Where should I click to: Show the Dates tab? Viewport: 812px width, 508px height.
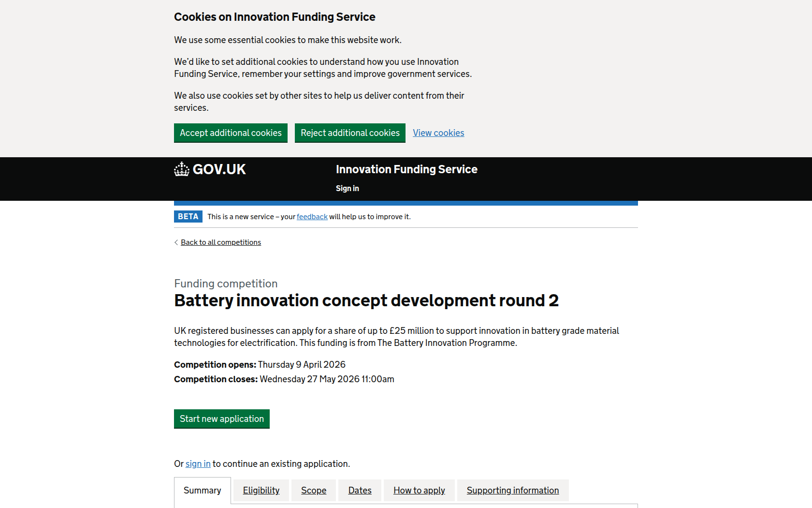(x=360, y=491)
